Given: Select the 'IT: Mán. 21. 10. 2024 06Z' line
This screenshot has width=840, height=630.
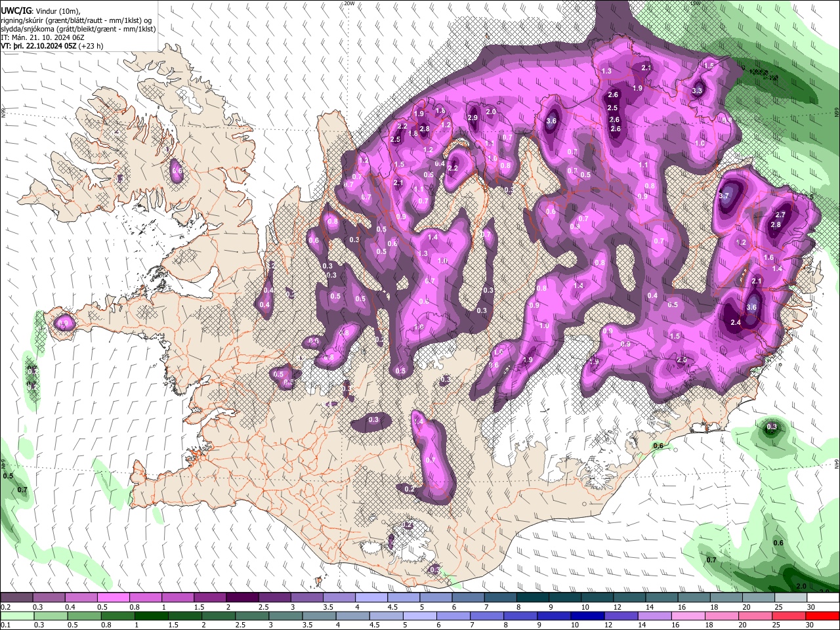Looking at the screenshot, I should click(43, 37).
